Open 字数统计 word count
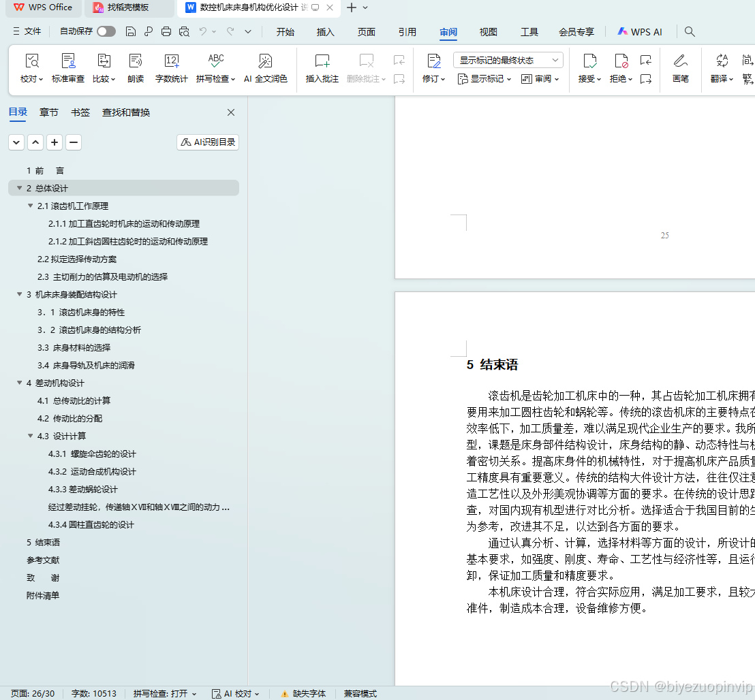755x700 pixels. coord(171,68)
